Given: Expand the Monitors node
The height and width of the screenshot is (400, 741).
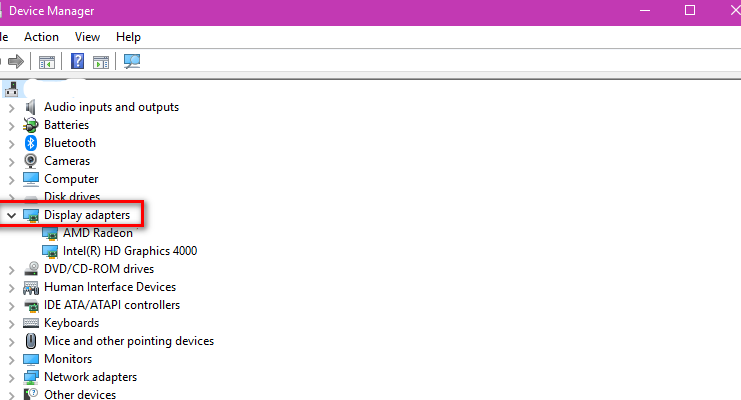Looking at the screenshot, I should click(11, 360).
